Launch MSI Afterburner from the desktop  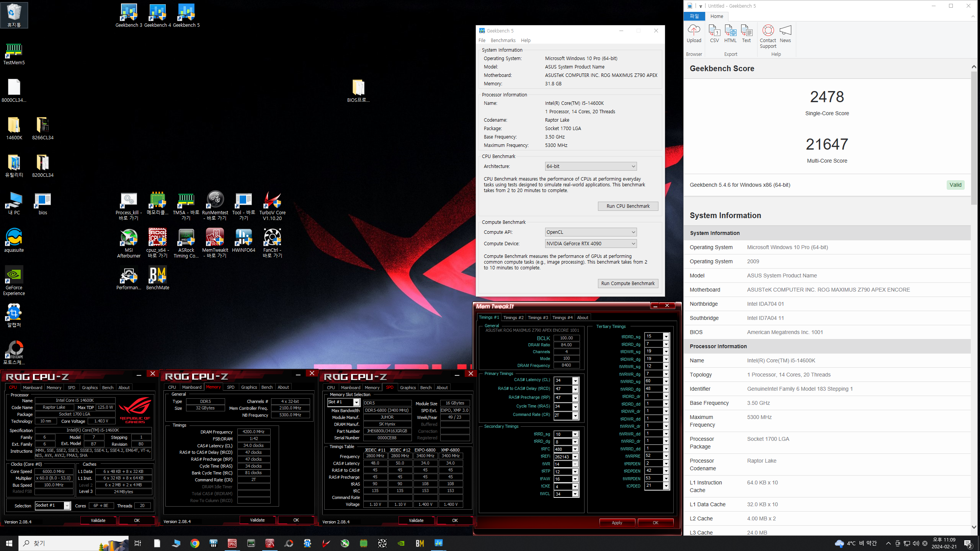point(129,243)
